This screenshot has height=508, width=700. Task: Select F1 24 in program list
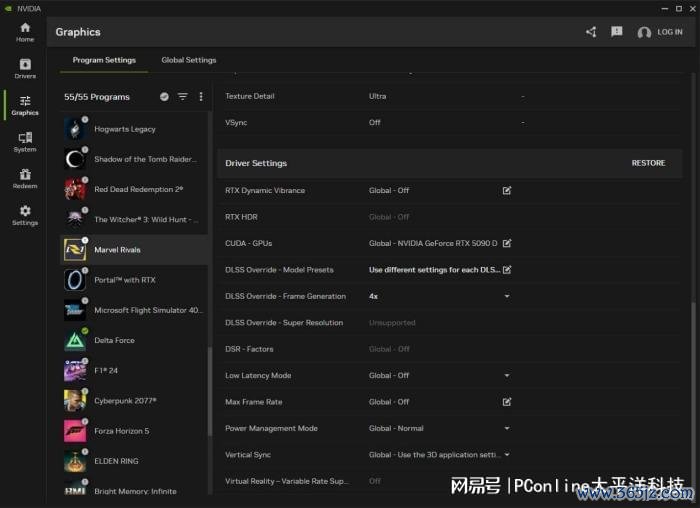point(134,371)
